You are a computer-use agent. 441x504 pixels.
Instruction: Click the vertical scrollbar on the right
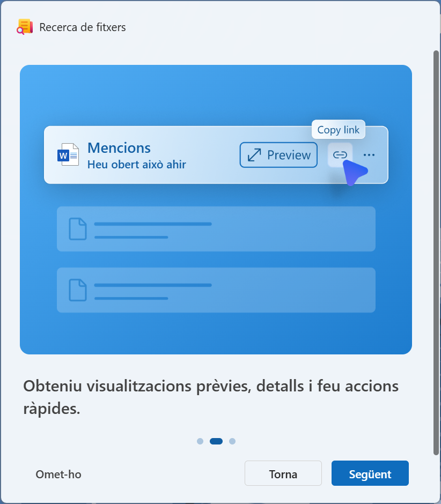point(436,252)
